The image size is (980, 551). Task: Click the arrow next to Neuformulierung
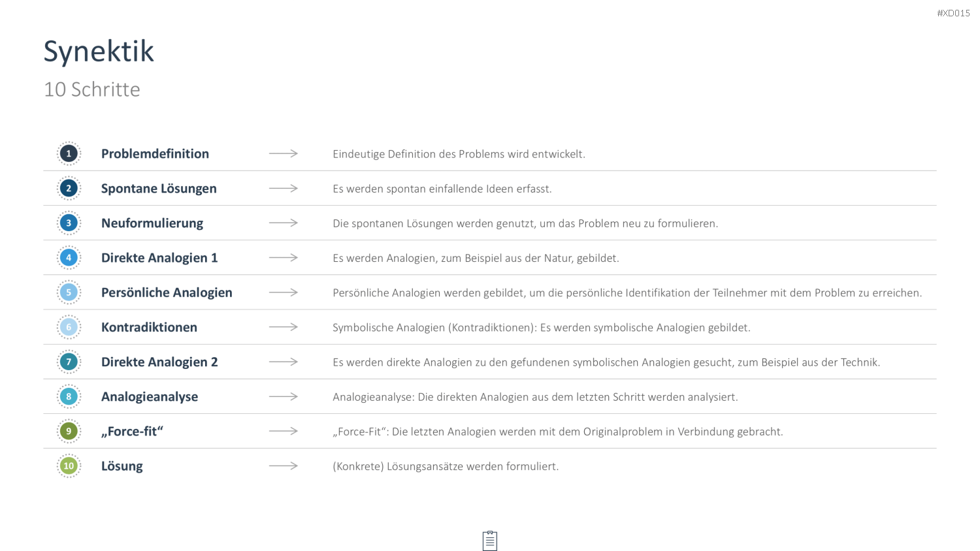(x=284, y=223)
